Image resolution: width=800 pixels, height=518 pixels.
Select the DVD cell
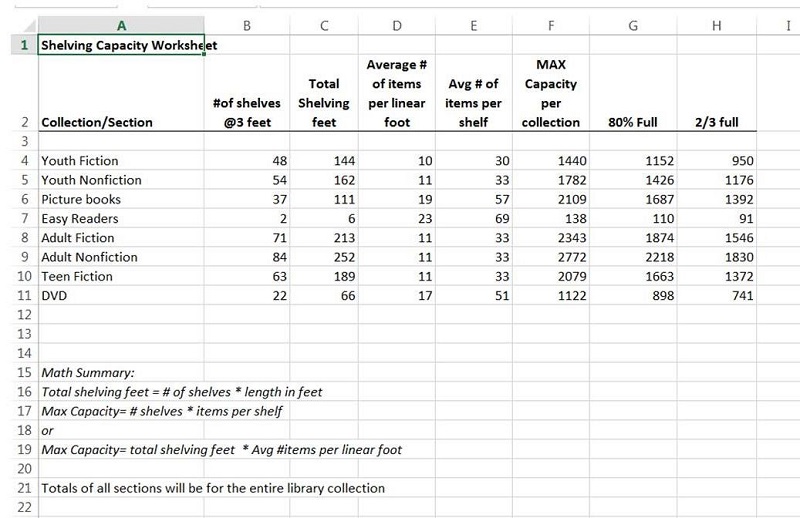coord(54,295)
